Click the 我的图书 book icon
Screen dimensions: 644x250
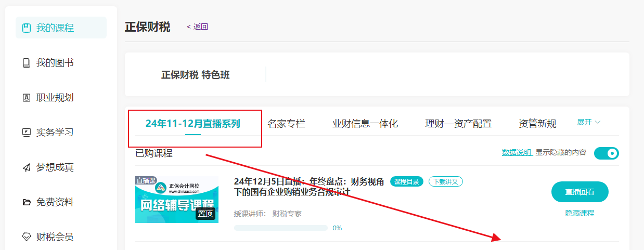click(27, 63)
